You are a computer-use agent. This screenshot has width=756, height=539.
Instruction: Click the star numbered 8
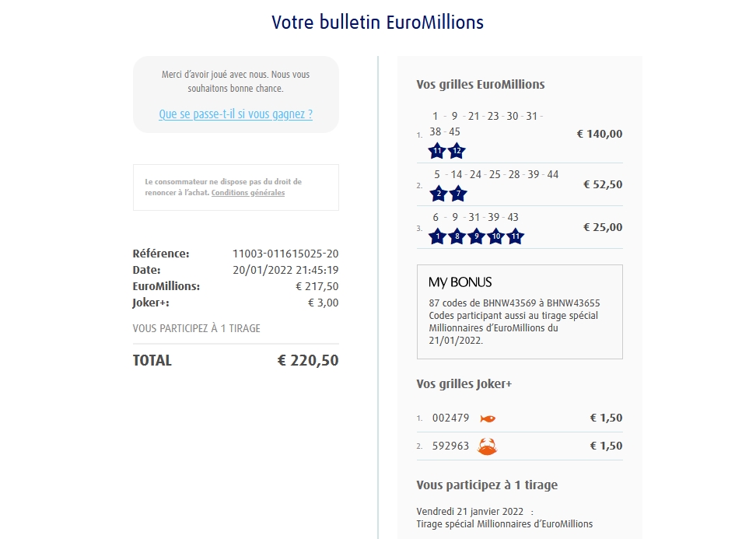coord(457,236)
